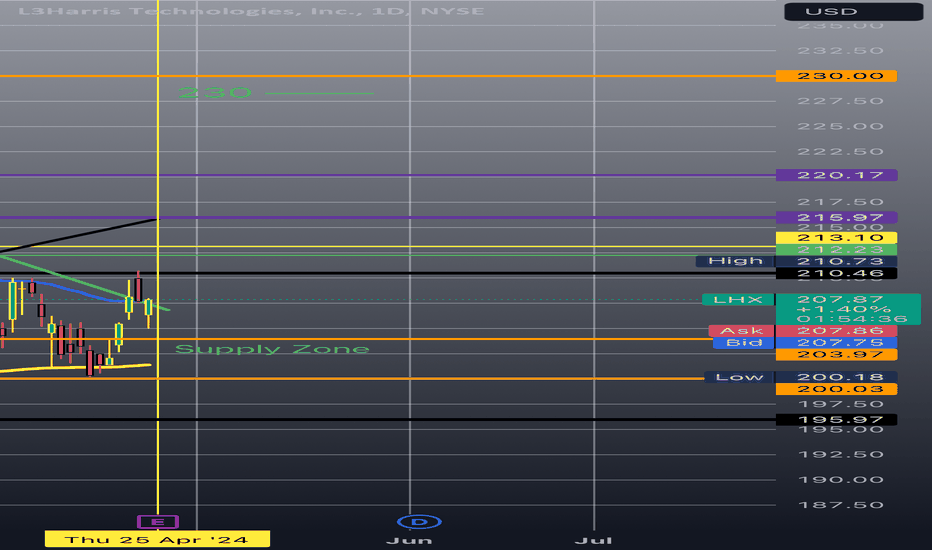Open the USD currency selector
Viewport: 932px width, 550px height.
tap(854, 11)
